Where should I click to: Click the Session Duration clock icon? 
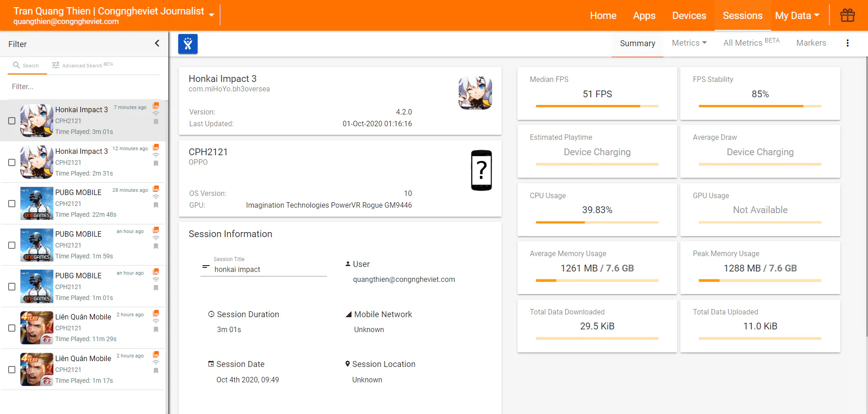pyautogui.click(x=211, y=314)
